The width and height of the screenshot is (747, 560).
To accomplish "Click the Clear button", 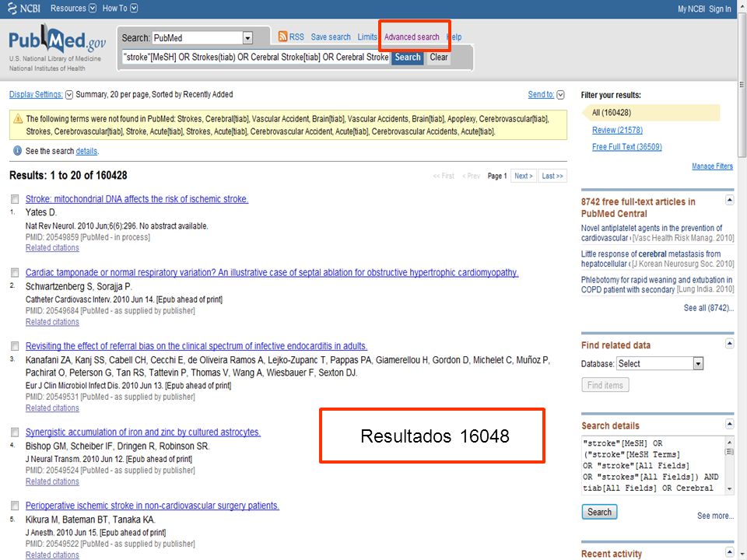I will [439, 57].
